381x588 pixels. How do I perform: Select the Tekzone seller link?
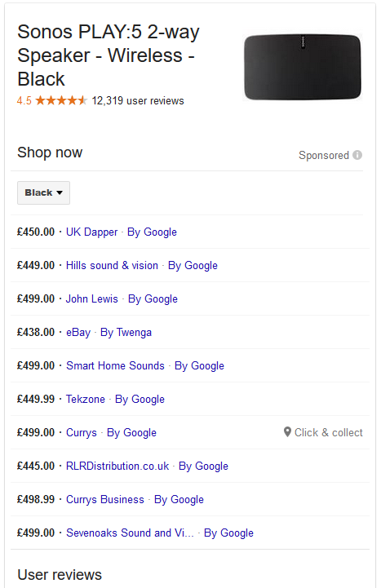point(86,399)
